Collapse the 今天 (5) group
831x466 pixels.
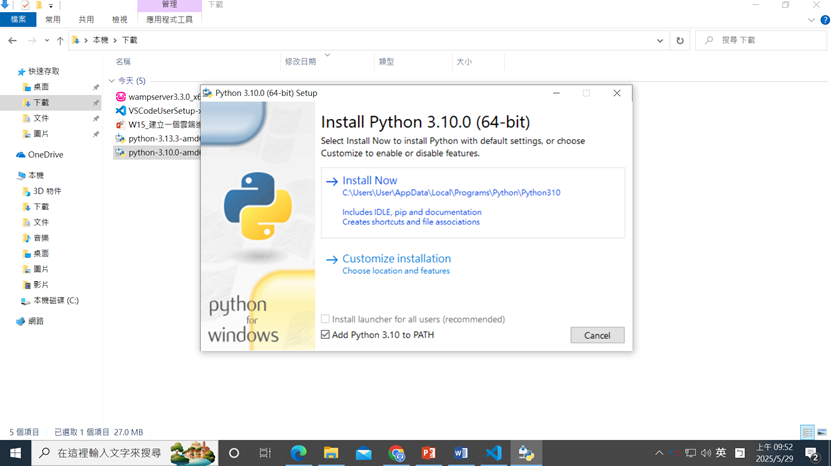coord(112,81)
